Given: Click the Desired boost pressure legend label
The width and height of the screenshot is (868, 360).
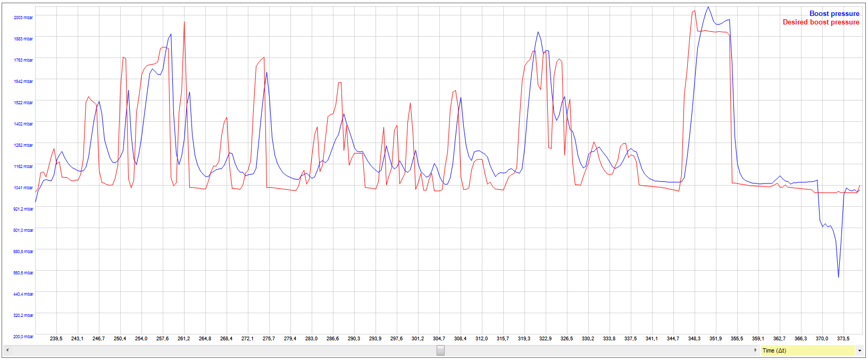Looking at the screenshot, I should (x=821, y=22).
